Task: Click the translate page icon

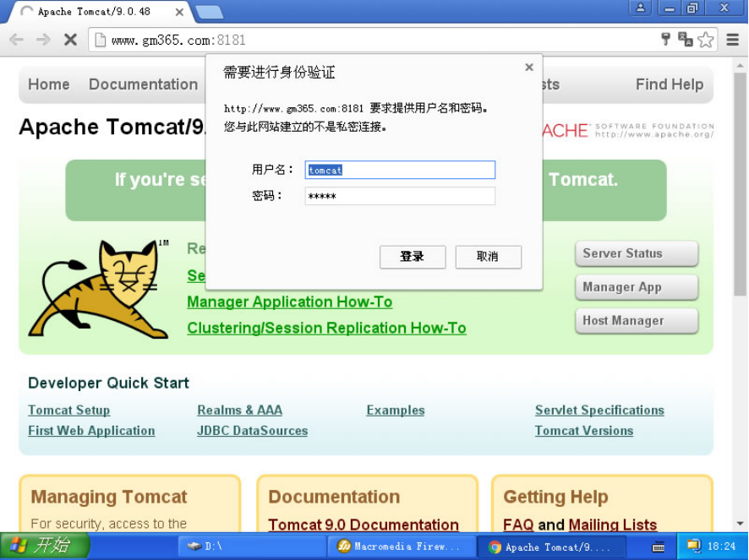Action: tap(686, 39)
